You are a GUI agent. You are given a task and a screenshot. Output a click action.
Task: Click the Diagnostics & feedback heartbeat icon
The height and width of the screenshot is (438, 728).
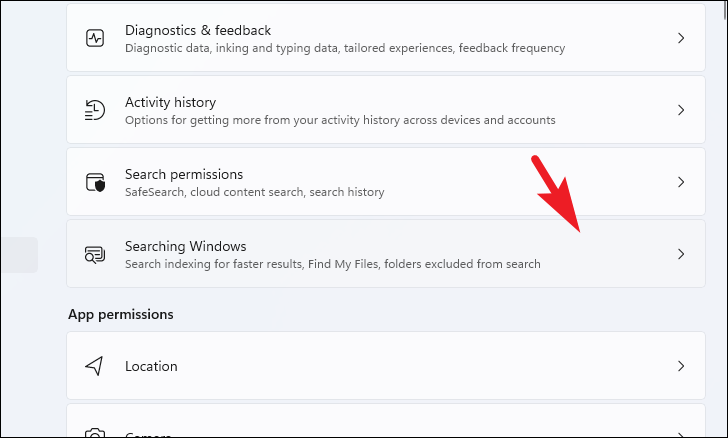click(95, 38)
